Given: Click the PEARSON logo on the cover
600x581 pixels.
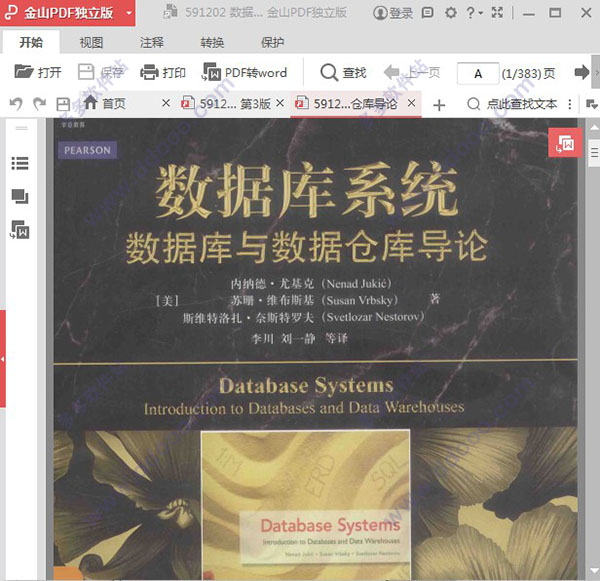Looking at the screenshot, I should [x=87, y=150].
